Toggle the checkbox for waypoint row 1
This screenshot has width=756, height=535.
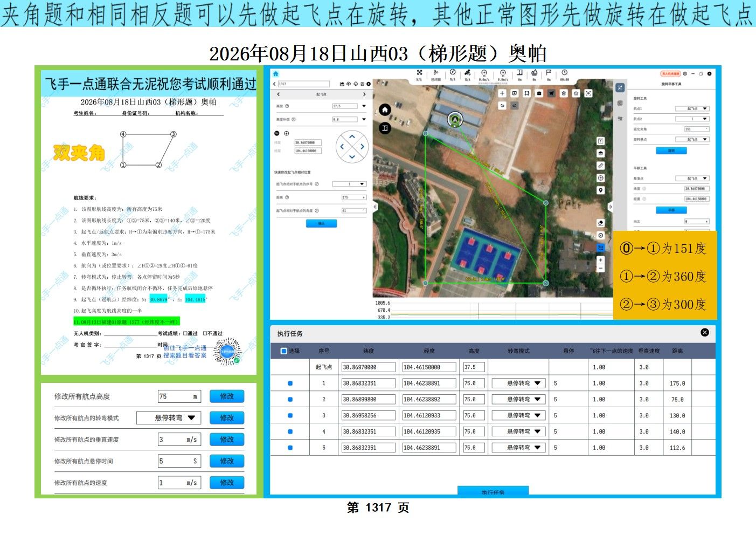[x=290, y=383]
